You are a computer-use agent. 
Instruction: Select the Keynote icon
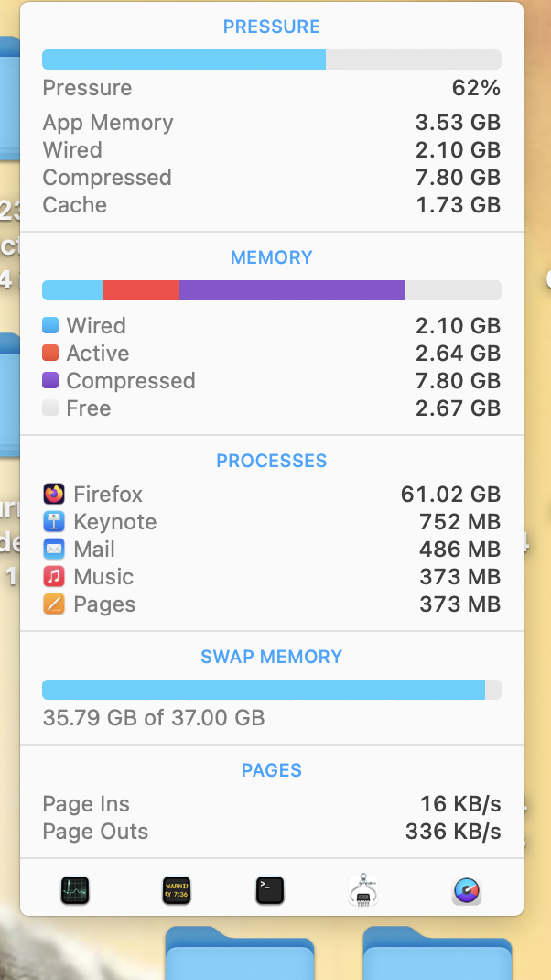tap(53, 521)
